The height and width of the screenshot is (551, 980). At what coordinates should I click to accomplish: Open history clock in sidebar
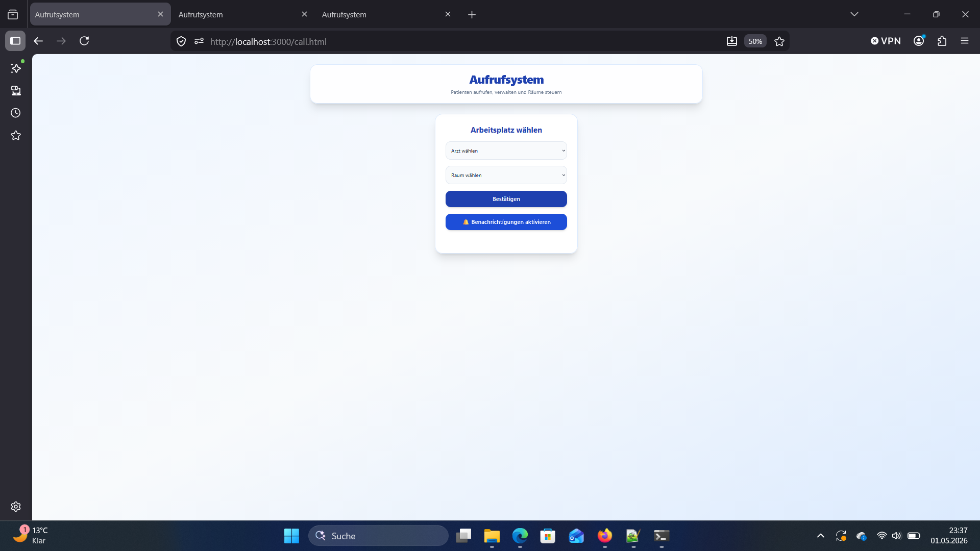[x=16, y=113]
